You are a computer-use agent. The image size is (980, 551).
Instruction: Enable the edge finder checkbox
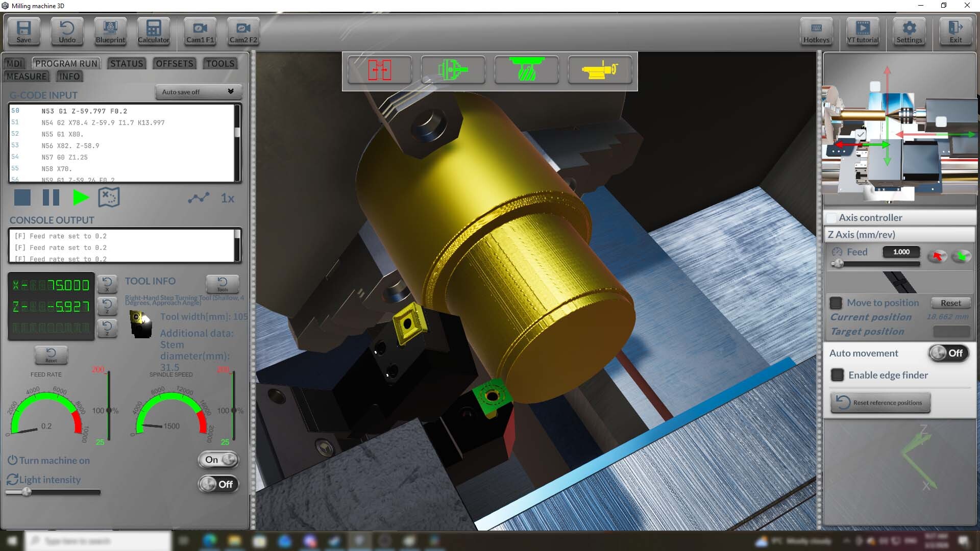pyautogui.click(x=838, y=375)
